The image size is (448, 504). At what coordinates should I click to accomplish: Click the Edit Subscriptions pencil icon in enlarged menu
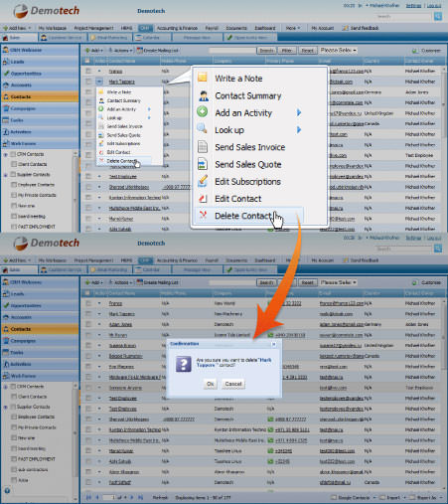(203, 181)
